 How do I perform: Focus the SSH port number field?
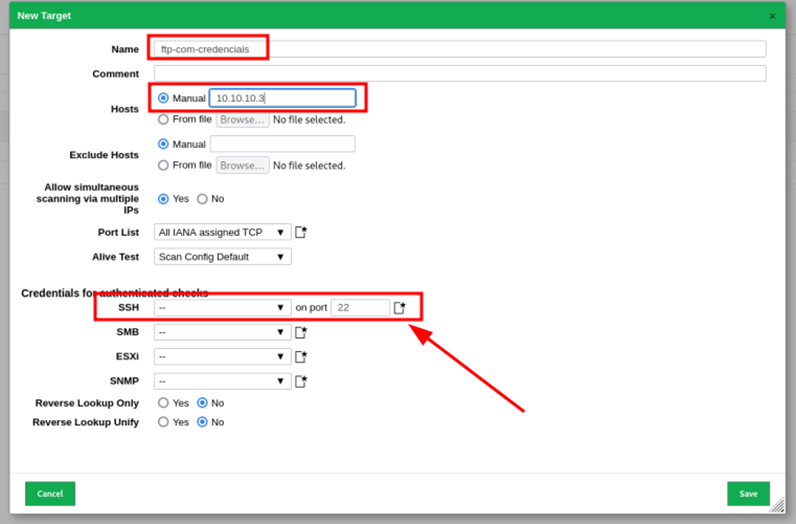(360, 308)
